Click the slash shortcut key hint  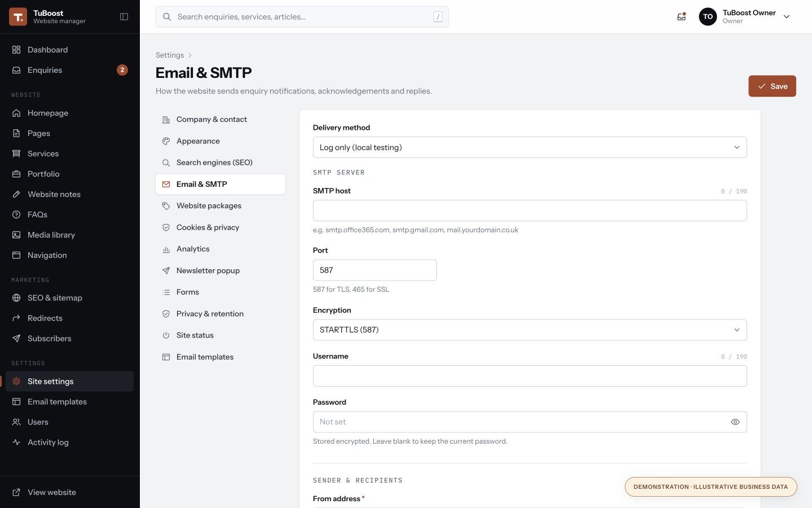(438, 17)
